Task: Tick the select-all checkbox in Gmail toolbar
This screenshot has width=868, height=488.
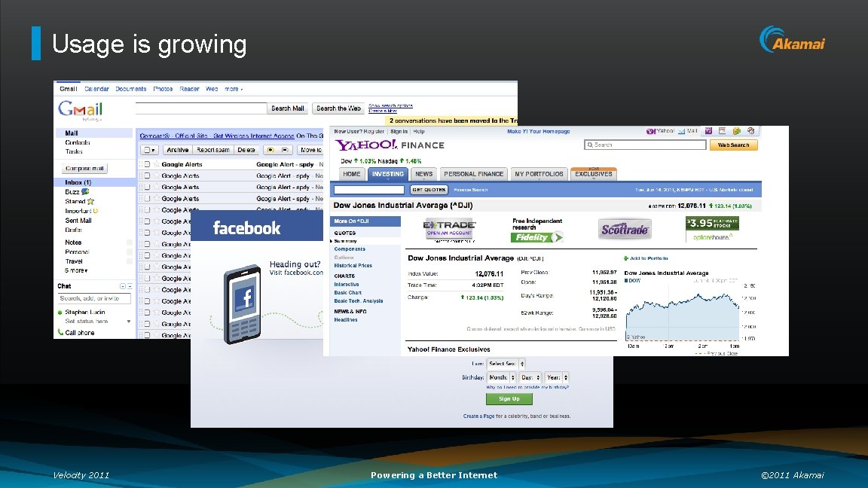Action: point(147,150)
